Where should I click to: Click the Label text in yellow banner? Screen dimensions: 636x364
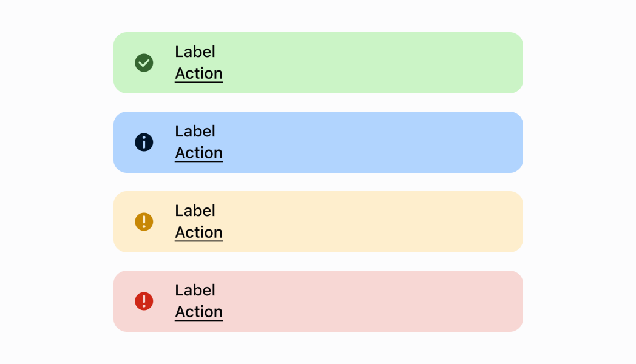(195, 211)
